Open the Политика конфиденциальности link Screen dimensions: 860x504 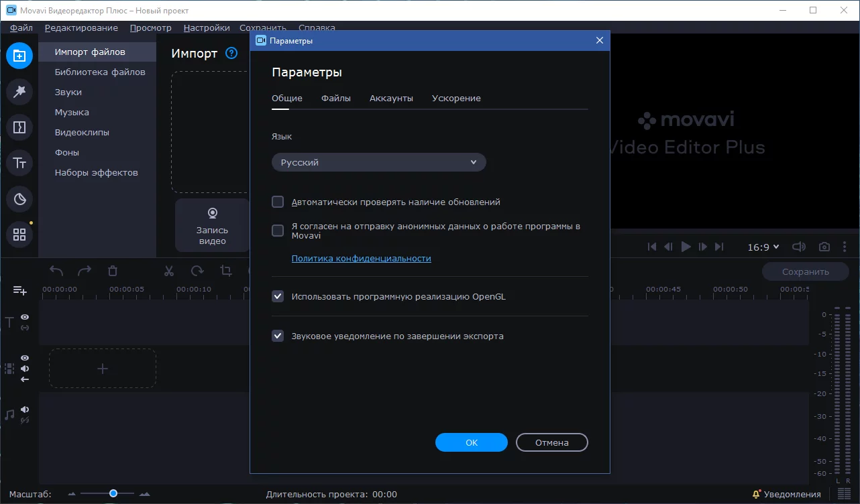coord(362,258)
